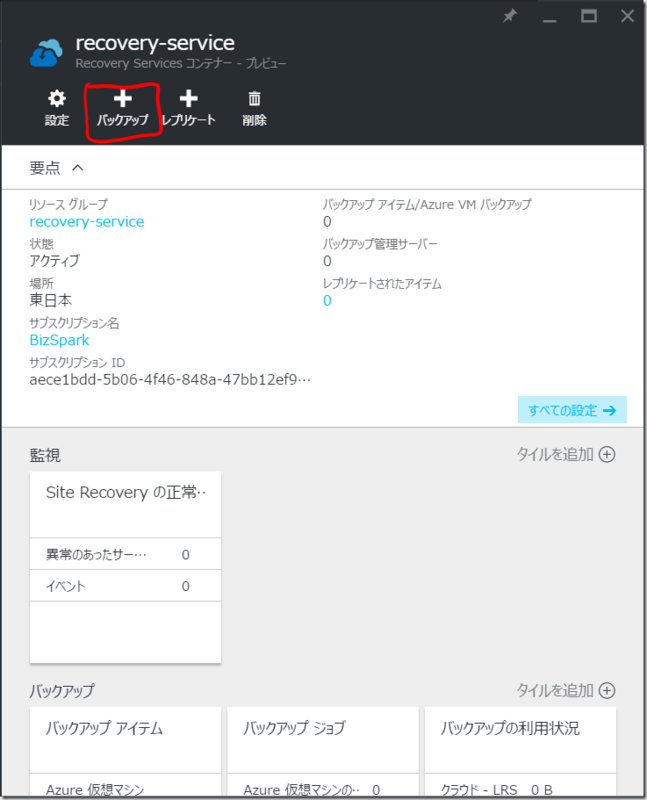Click the クラウド - LRS row

tap(520, 786)
